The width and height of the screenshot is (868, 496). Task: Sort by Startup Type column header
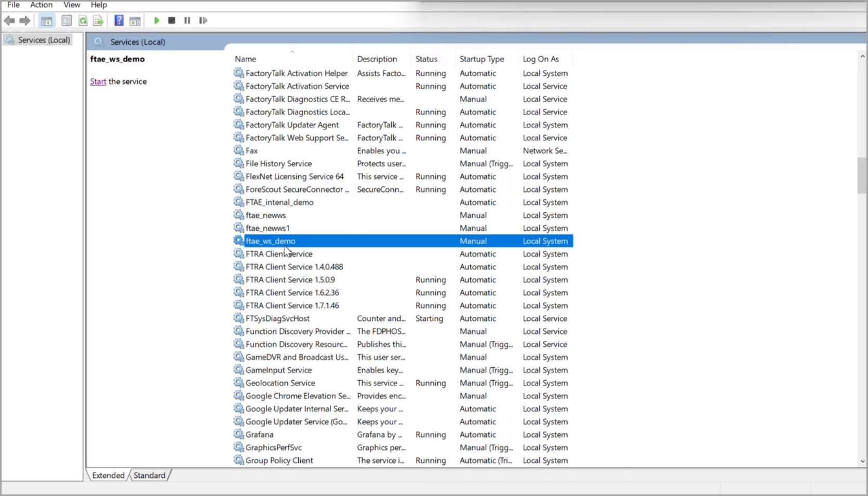pos(482,59)
